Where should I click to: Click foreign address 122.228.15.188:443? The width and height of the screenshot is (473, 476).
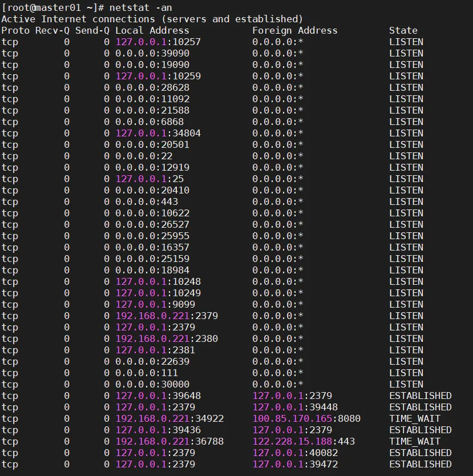304,441
